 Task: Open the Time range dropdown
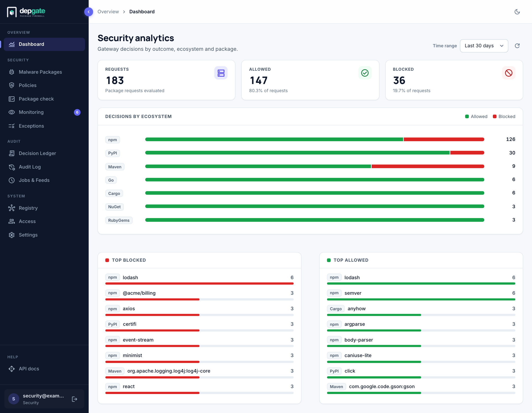484,46
